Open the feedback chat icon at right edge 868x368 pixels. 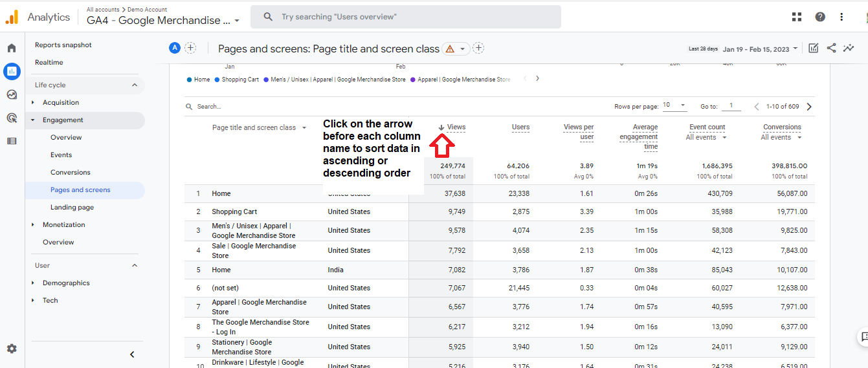tap(863, 337)
